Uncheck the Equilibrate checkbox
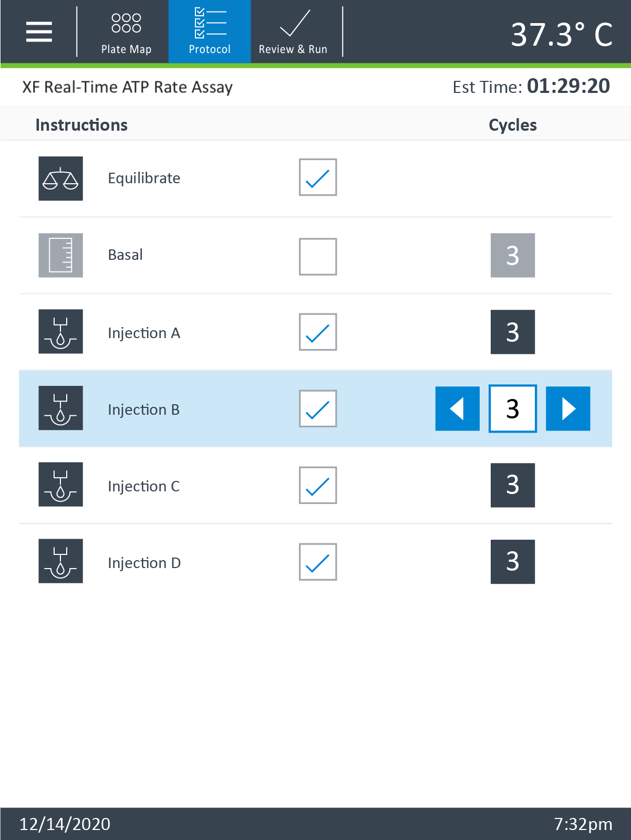Image resolution: width=631 pixels, height=840 pixels. (x=318, y=177)
